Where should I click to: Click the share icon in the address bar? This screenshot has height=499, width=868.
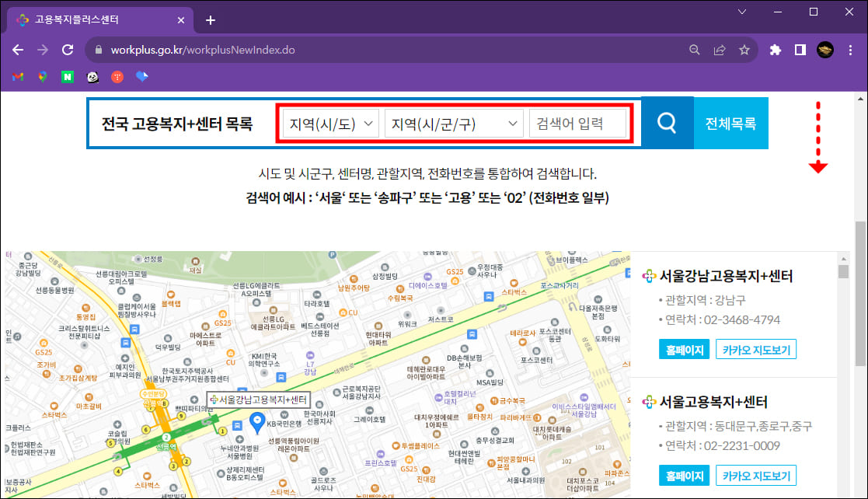point(719,49)
